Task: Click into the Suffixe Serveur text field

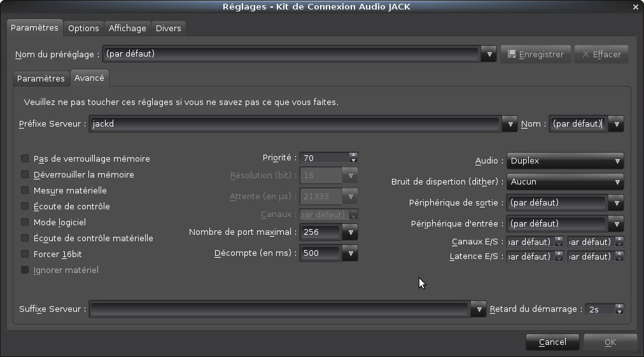Action: 280,309
